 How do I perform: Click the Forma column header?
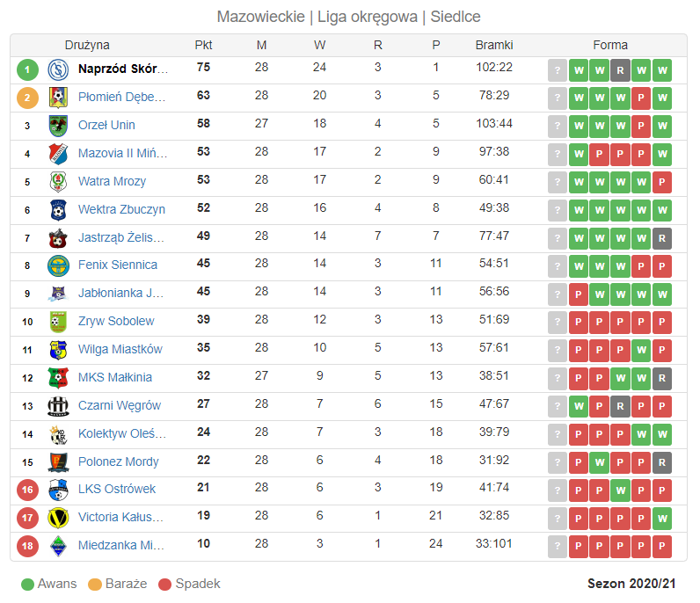tap(609, 45)
